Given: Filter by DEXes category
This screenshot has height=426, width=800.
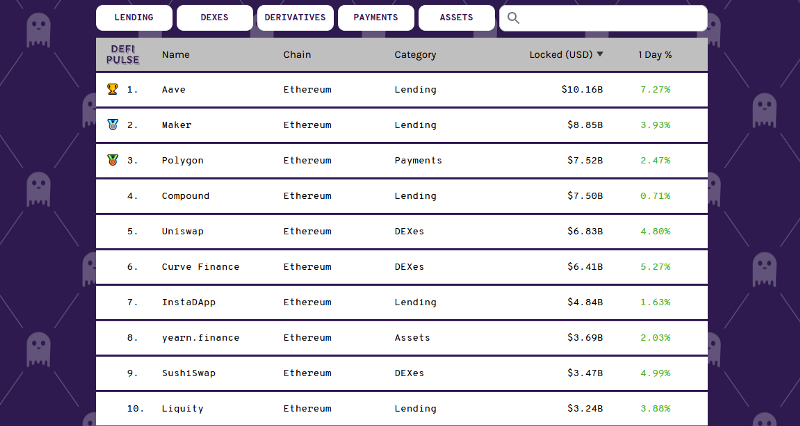Looking at the screenshot, I should tap(214, 18).
